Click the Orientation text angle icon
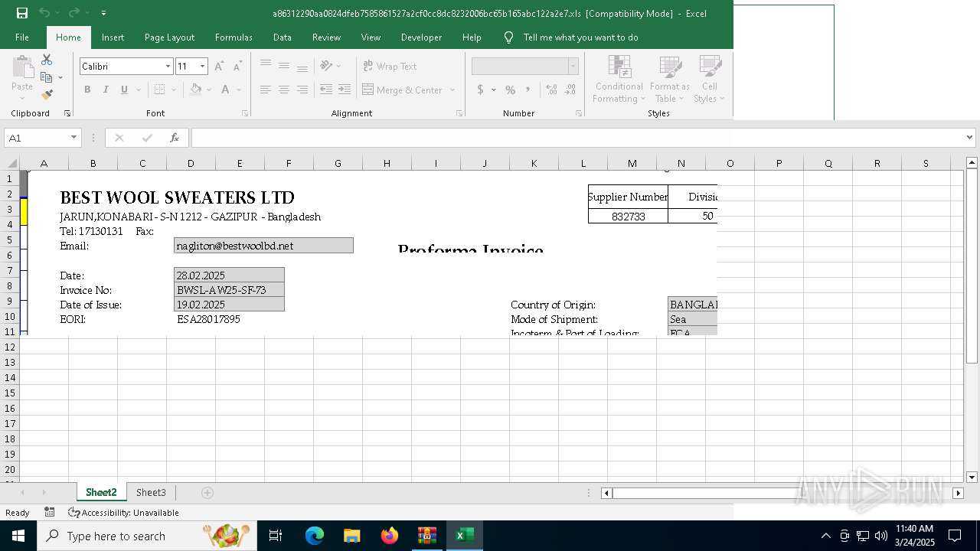Screen dimensions: 980x551 [x=327, y=66]
